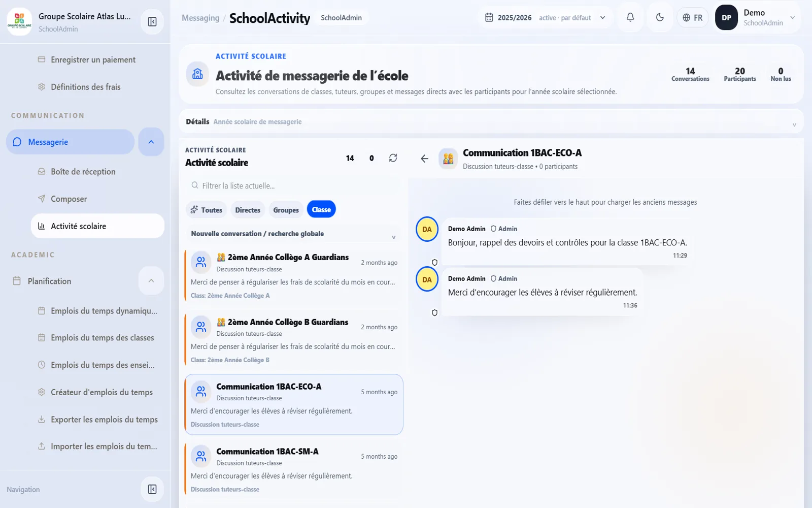Click group icon of Communication 1BAC-SM-A
The width and height of the screenshot is (812, 508).
(x=201, y=456)
